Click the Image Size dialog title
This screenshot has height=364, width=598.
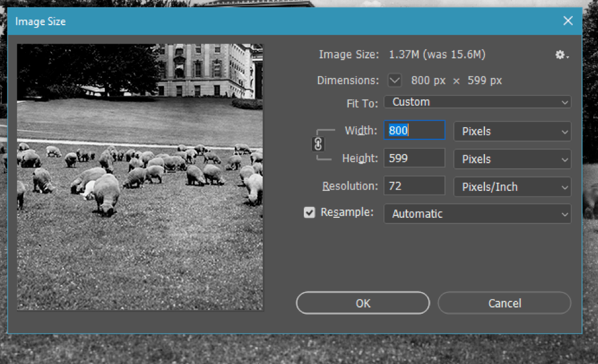[x=41, y=21]
